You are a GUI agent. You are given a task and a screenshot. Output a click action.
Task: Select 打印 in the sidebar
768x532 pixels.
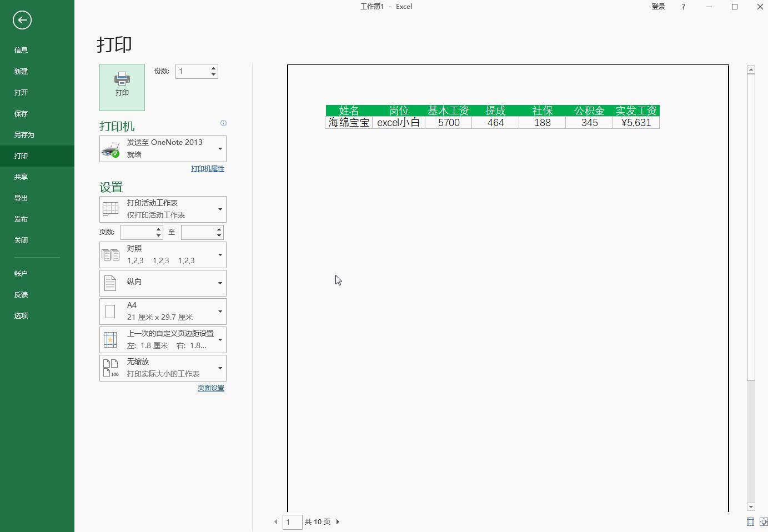pos(37,156)
